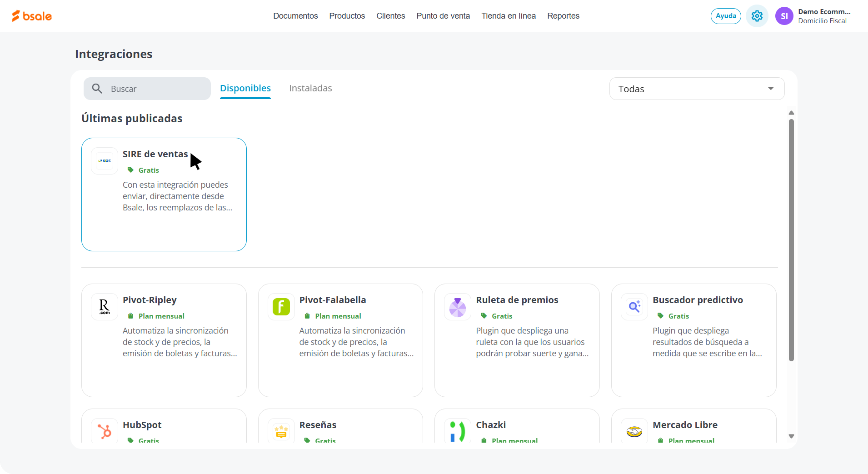The height and width of the screenshot is (474, 868).
Task: Switch to the Disponibles tab
Action: (245, 88)
